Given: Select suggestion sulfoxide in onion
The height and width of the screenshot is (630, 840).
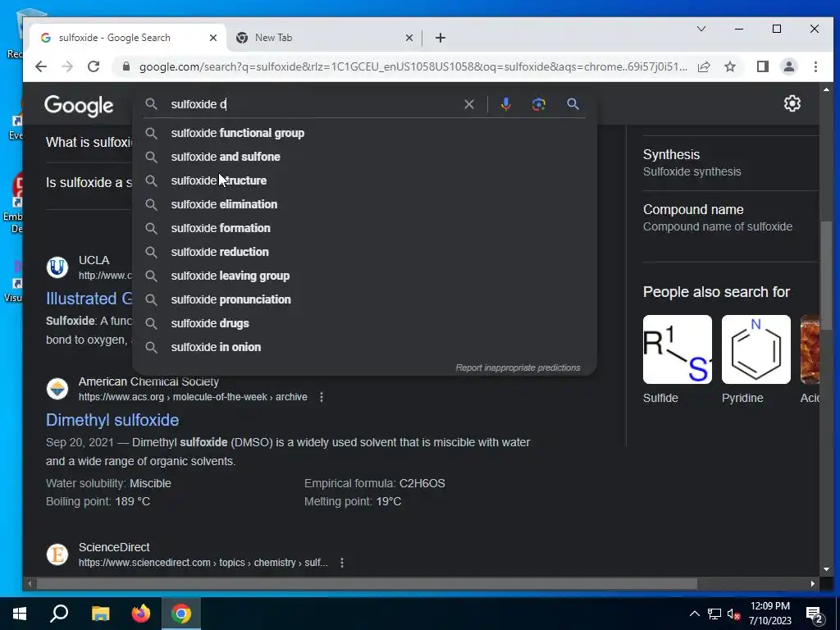Looking at the screenshot, I should click(x=364, y=347).
